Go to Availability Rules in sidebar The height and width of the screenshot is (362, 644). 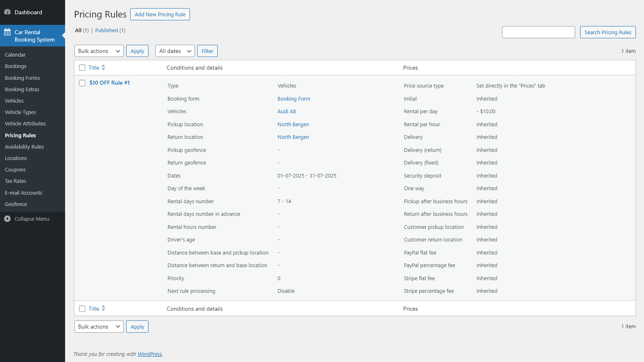click(24, 147)
